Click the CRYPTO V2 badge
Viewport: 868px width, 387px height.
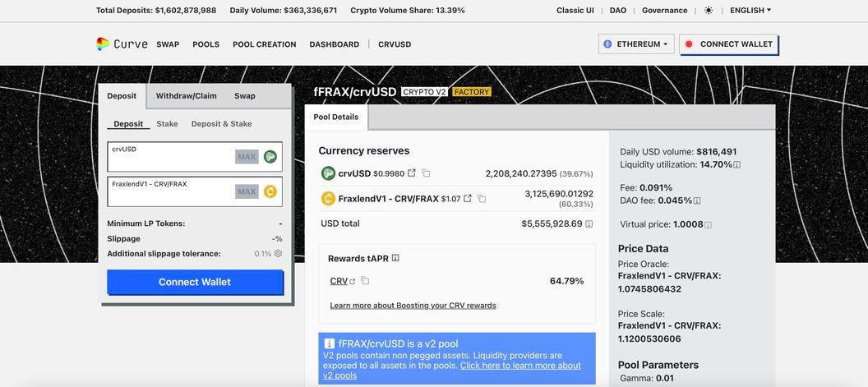pyautogui.click(x=424, y=92)
